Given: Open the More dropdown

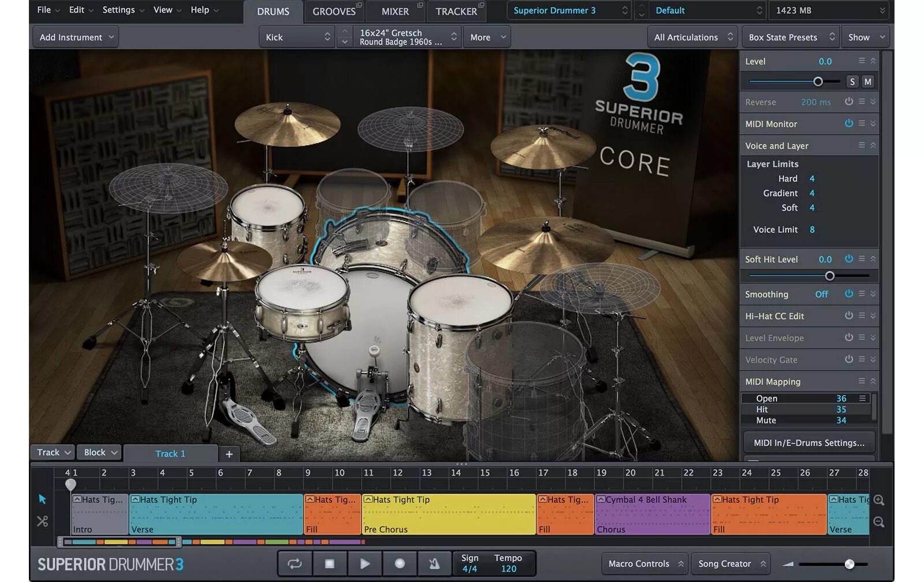Looking at the screenshot, I should point(487,37).
